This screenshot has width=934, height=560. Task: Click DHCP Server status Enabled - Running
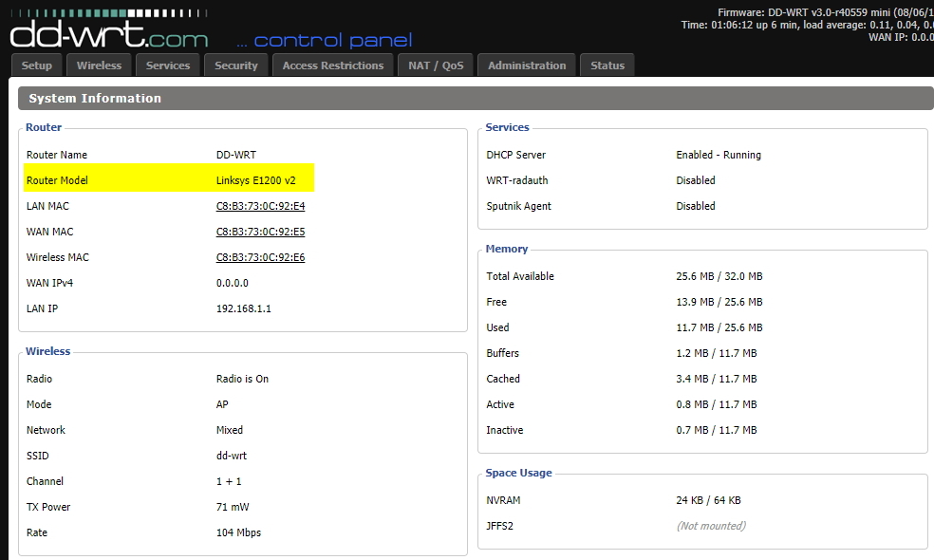pyautogui.click(x=719, y=155)
